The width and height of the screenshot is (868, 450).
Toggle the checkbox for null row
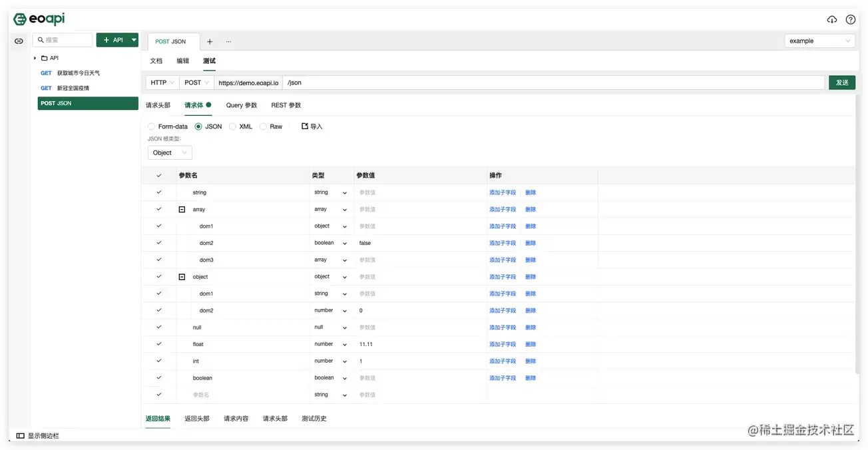pyautogui.click(x=159, y=328)
